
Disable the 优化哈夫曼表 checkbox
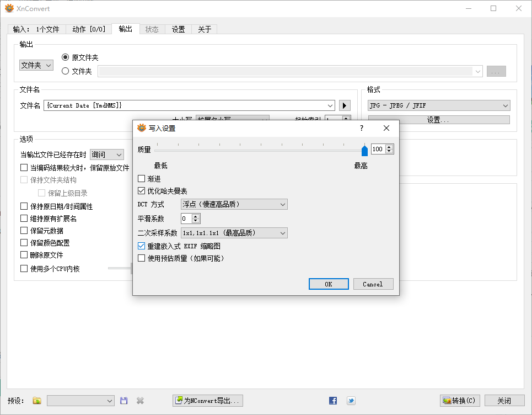pos(142,191)
